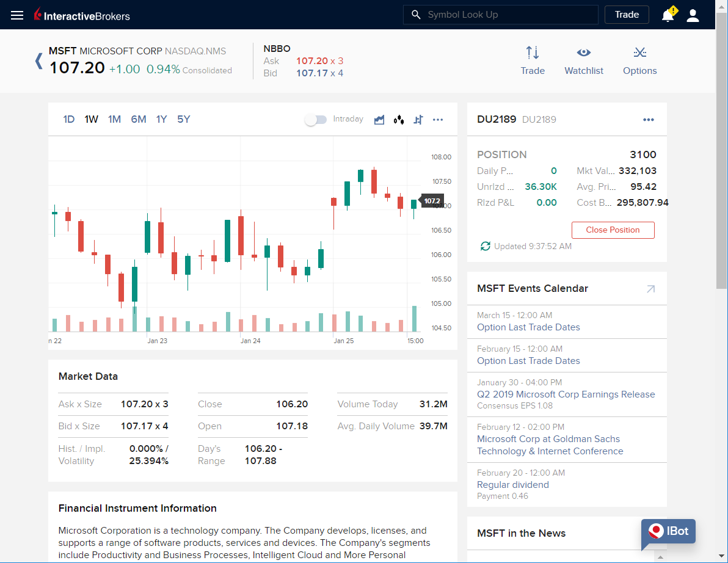Screen dimensions: 728x563
Task: Click the scrollbar down arrow
Action: pos(721,556)
